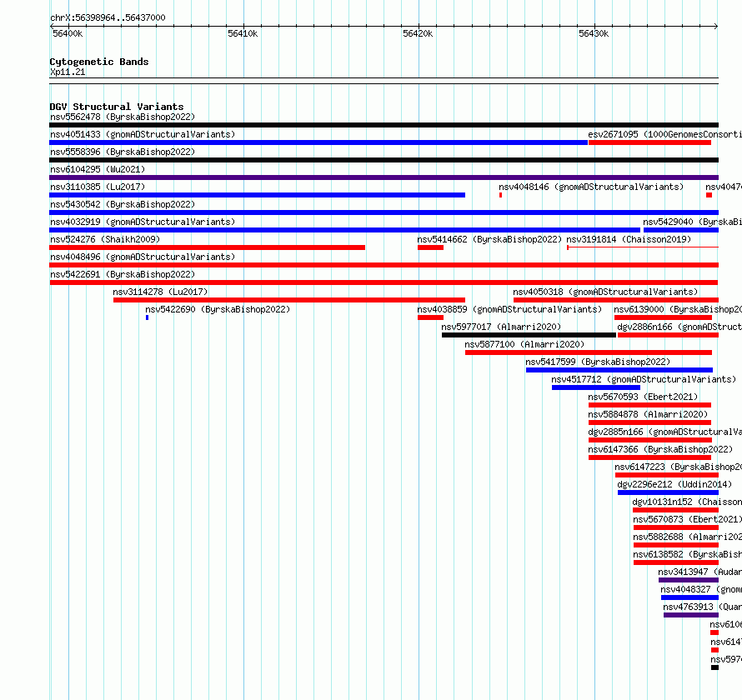Click dgv2296e212 (Uddin2014) label
Viewport: 742px width, 700px height.
click(674, 484)
